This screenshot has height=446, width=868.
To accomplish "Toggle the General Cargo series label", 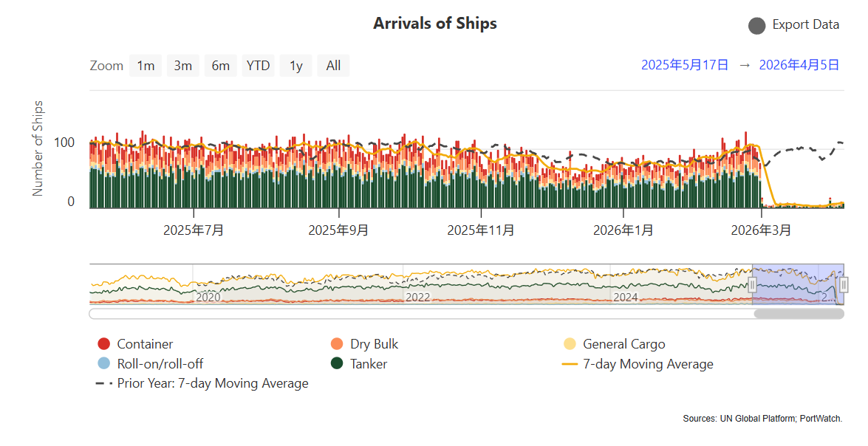I will (x=623, y=344).
